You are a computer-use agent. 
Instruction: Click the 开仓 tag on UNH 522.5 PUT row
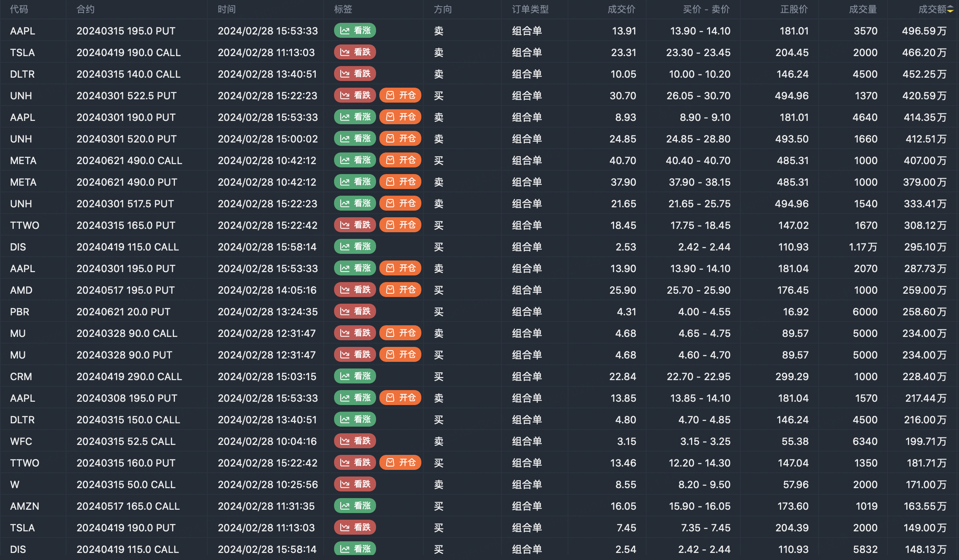pyautogui.click(x=400, y=96)
